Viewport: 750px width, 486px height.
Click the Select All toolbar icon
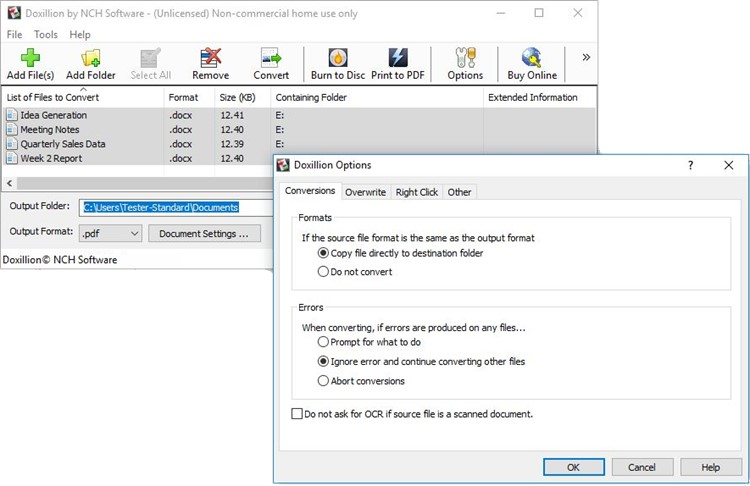(x=151, y=58)
